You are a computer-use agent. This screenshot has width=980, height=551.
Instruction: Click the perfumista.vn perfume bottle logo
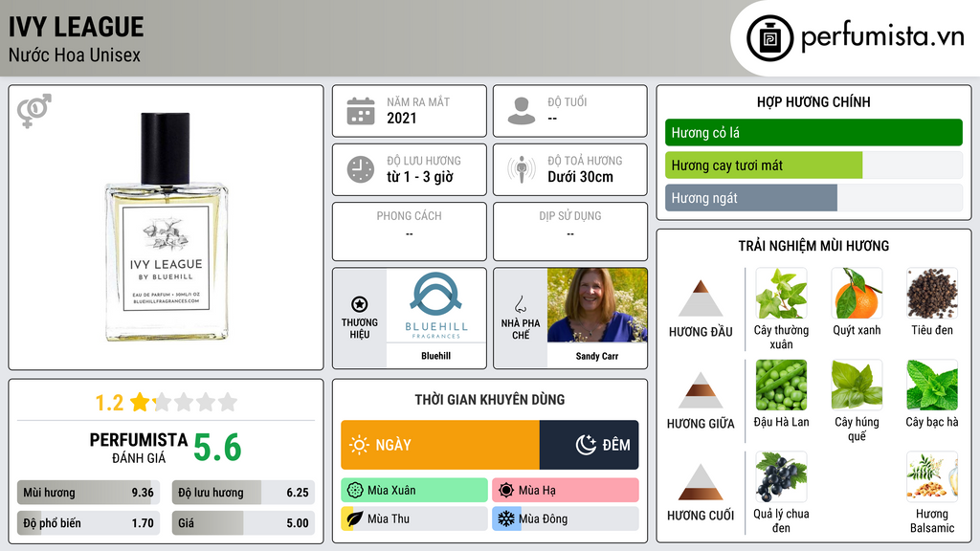pos(769,38)
